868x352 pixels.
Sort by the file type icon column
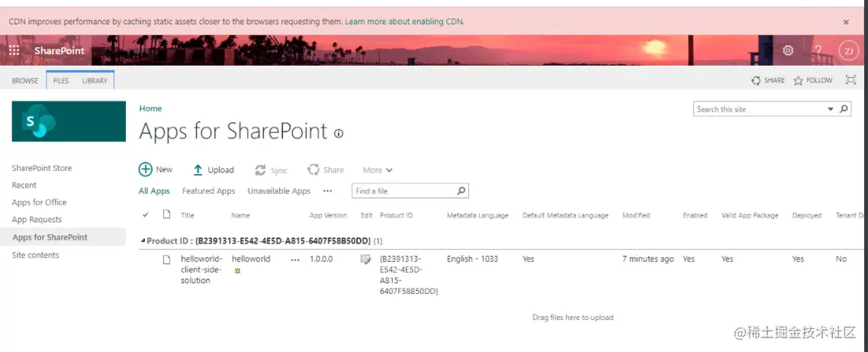(166, 214)
